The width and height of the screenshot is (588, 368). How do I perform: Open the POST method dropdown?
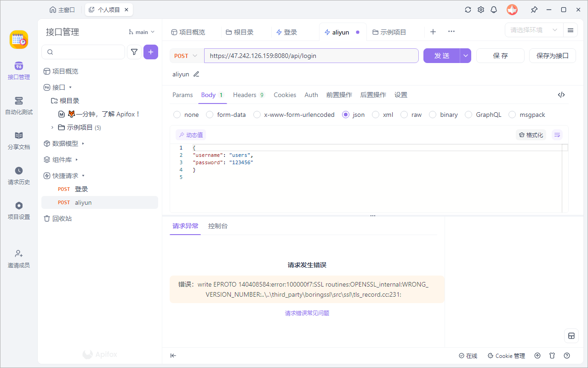[187, 56]
